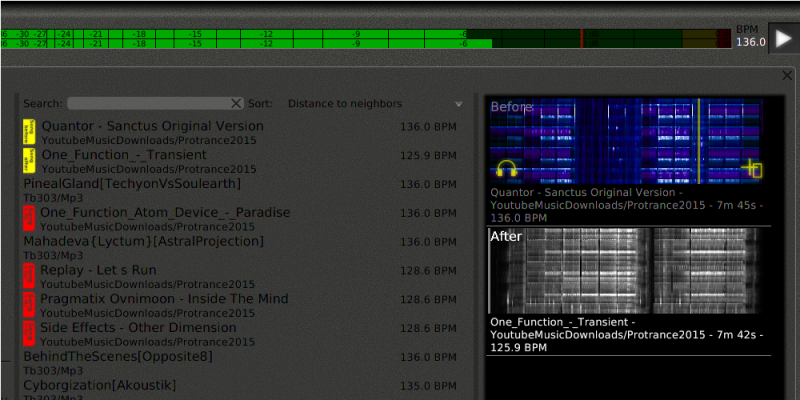Click the 125.9 BPM value of One_Function_-_Transient row
Image resolution: width=800 pixels, height=400 pixels.
point(428,156)
